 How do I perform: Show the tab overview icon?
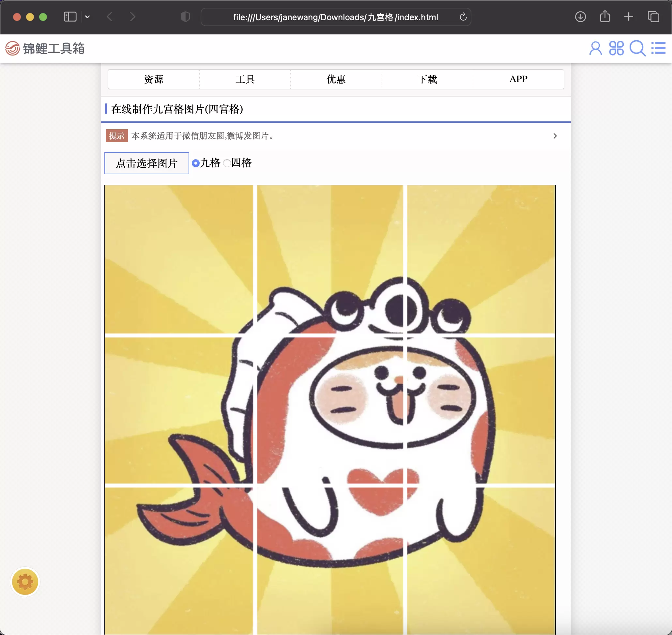coord(653,17)
